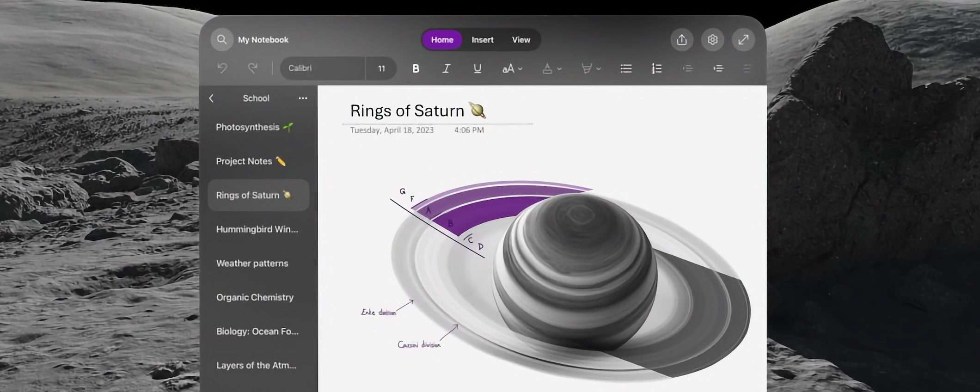Viewport: 980px width, 392px height.
Task: Open the Photosynthesis page
Action: pos(258,127)
